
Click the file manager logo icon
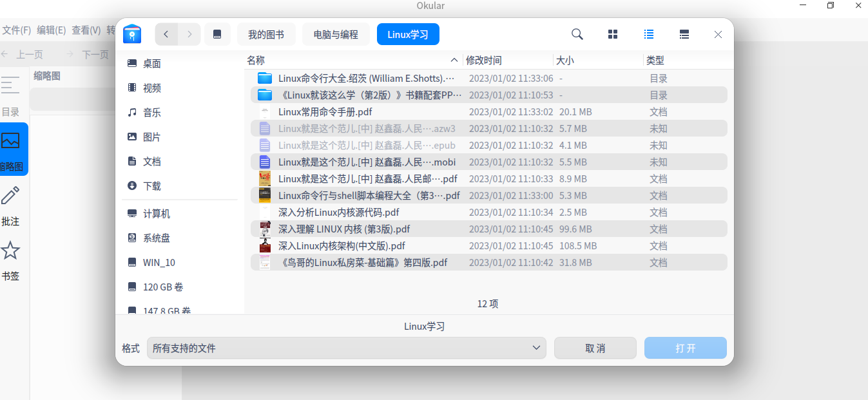[x=132, y=33]
